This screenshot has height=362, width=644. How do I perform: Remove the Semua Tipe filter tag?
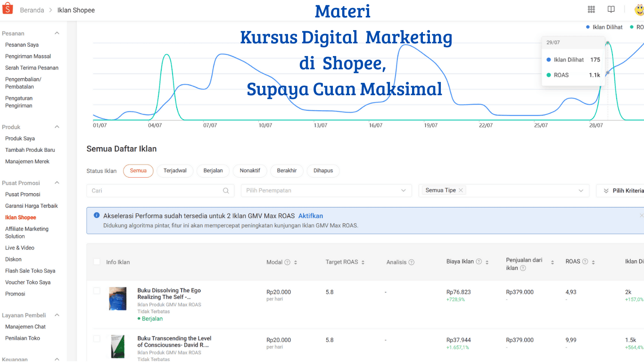[x=461, y=190]
